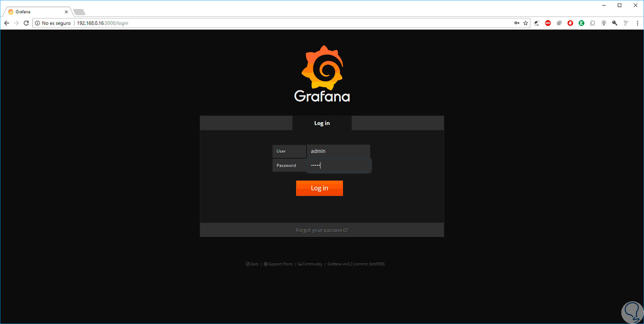Open the green K extension icon
Screen dimensions: 644x324
click(x=581, y=23)
